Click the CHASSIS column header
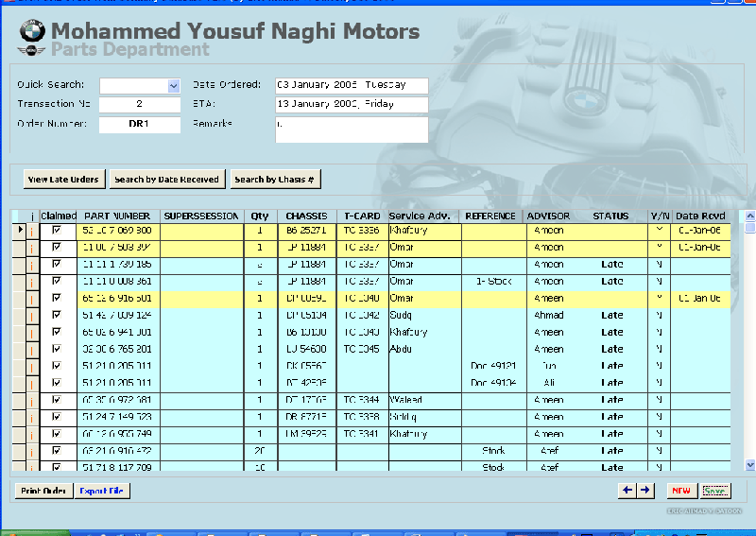The width and height of the screenshot is (756, 536). [x=306, y=216]
